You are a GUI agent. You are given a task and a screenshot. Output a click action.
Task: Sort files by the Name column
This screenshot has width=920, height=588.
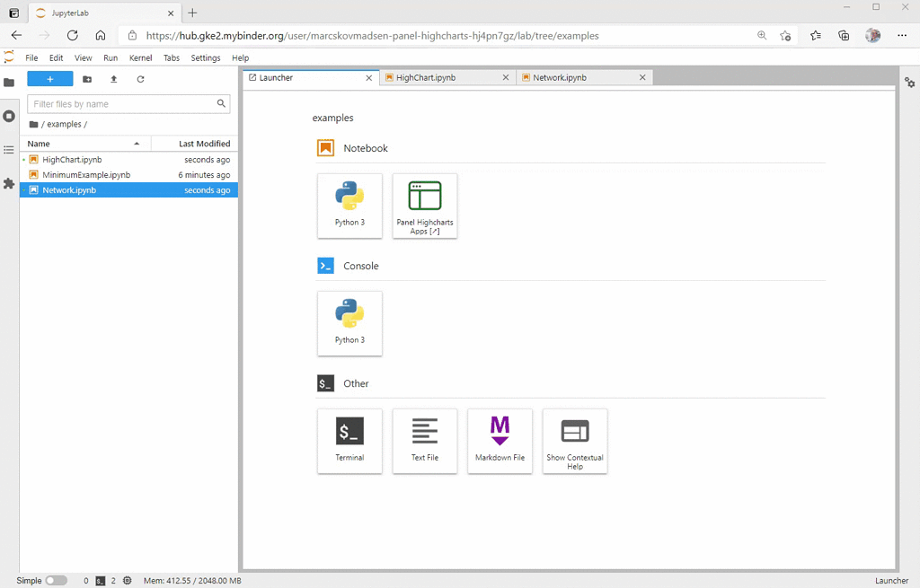click(x=39, y=144)
